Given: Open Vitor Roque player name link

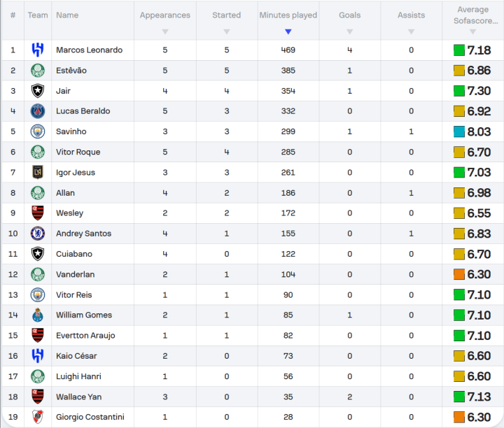Looking at the screenshot, I should pos(78,152).
